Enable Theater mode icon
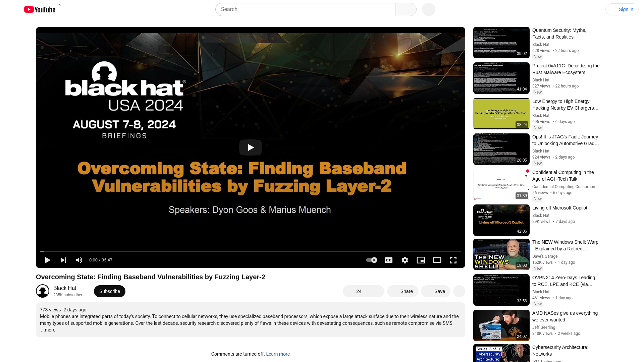 (437, 260)
